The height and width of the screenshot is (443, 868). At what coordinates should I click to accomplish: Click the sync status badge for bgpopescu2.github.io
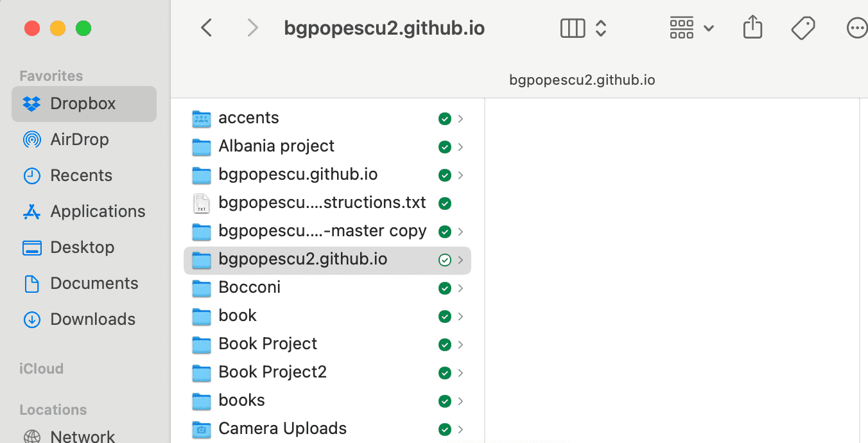(444, 260)
